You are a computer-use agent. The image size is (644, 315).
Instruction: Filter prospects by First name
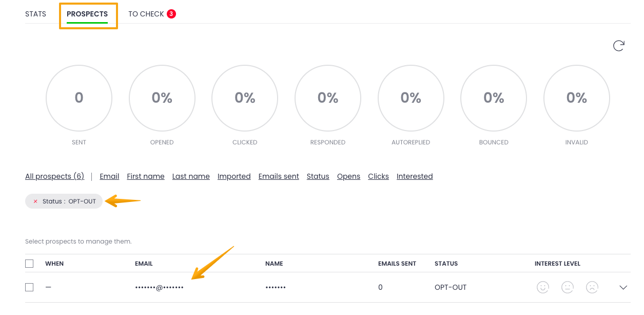tap(146, 176)
